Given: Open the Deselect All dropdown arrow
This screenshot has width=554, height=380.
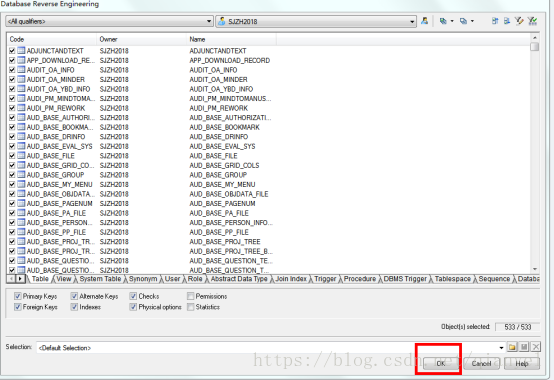Looking at the screenshot, I should [x=472, y=21].
